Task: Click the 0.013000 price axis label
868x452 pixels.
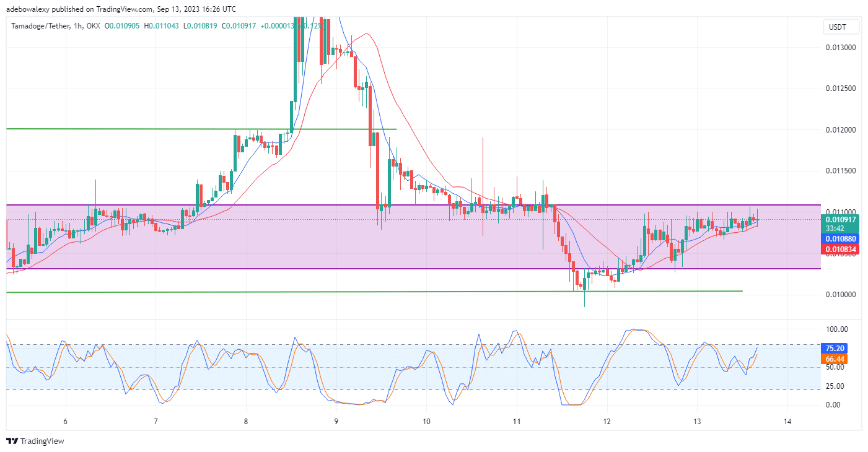Action: click(x=840, y=47)
